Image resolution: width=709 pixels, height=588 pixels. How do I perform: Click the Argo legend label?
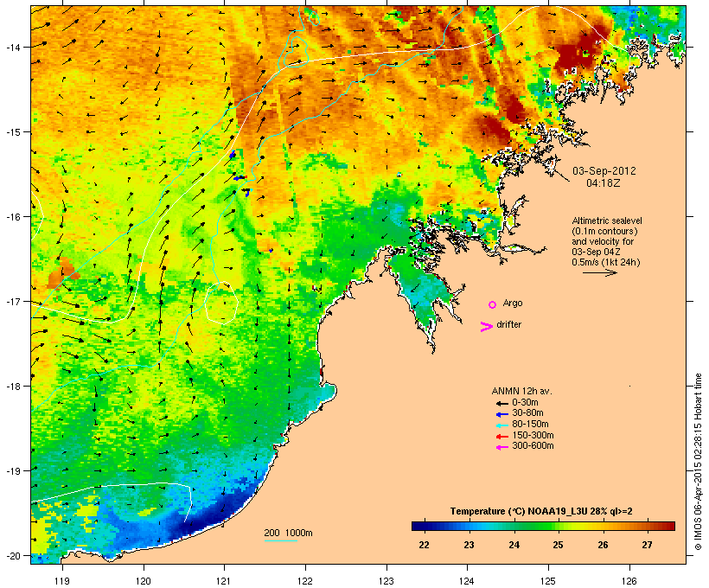tap(513, 303)
